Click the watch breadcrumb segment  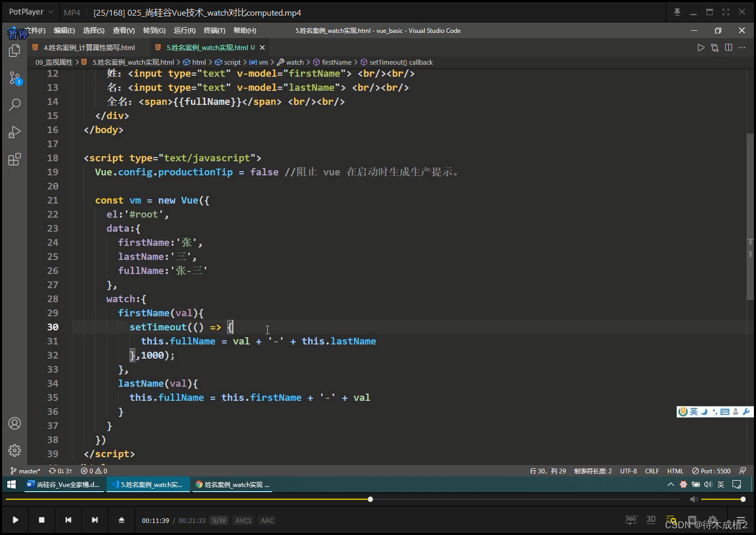[x=290, y=62]
